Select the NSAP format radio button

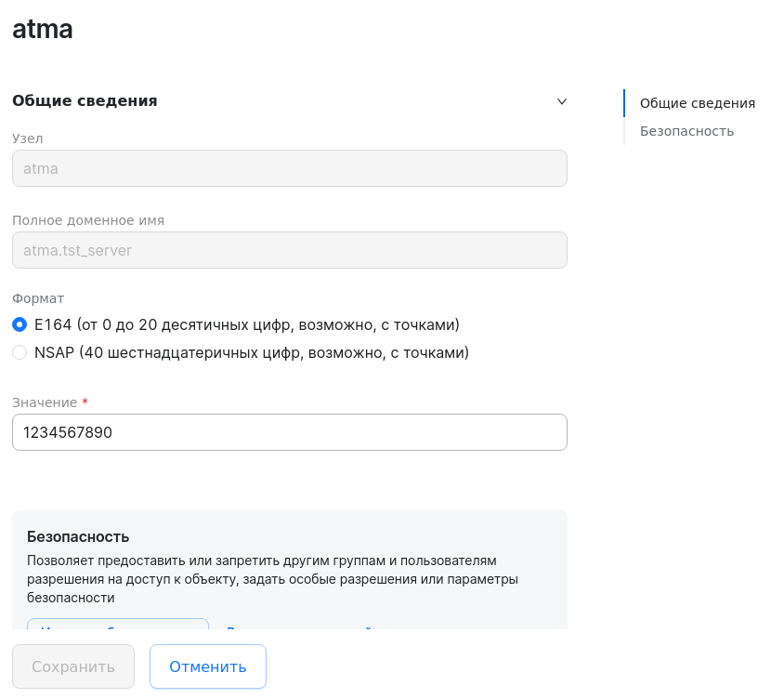[20, 352]
